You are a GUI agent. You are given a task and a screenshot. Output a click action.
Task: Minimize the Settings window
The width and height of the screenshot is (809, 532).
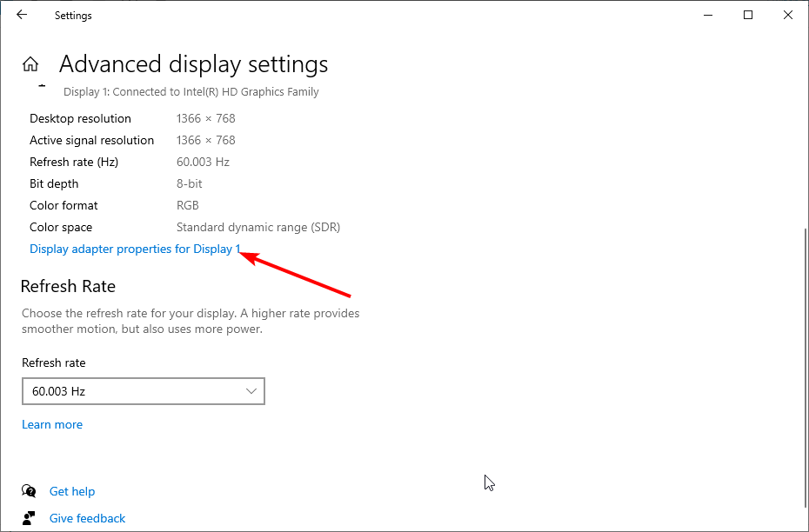(708, 15)
